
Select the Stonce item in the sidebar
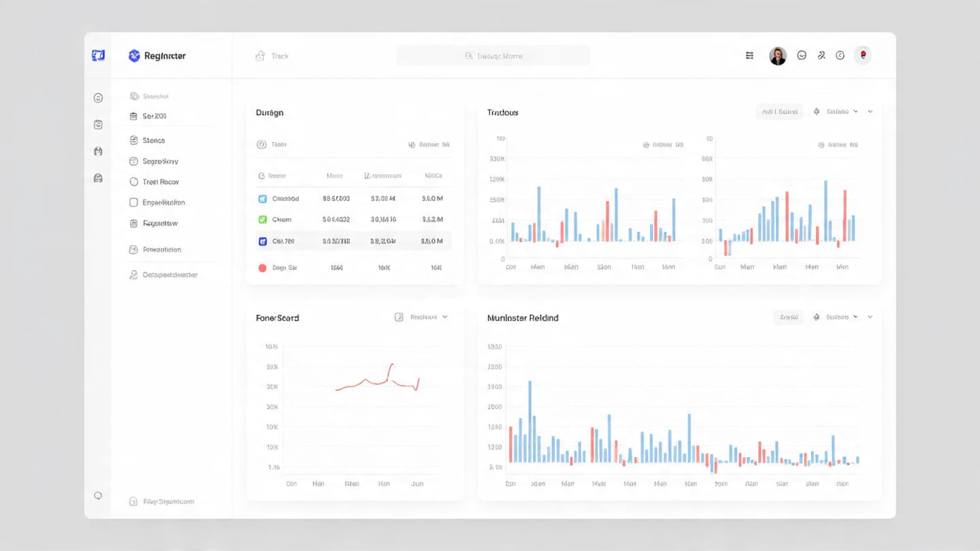point(153,140)
